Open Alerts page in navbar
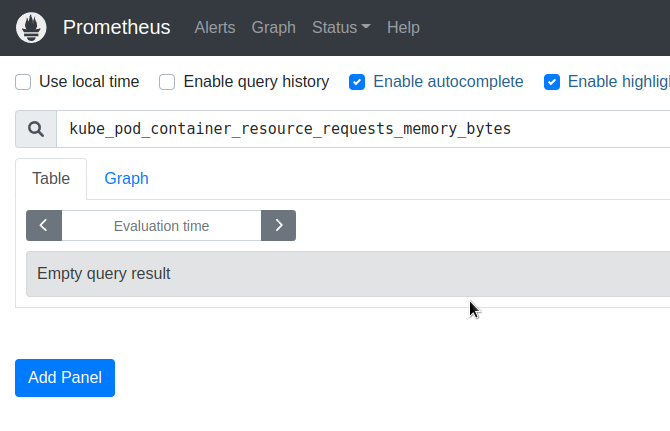 pyautogui.click(x=215, y=28)
